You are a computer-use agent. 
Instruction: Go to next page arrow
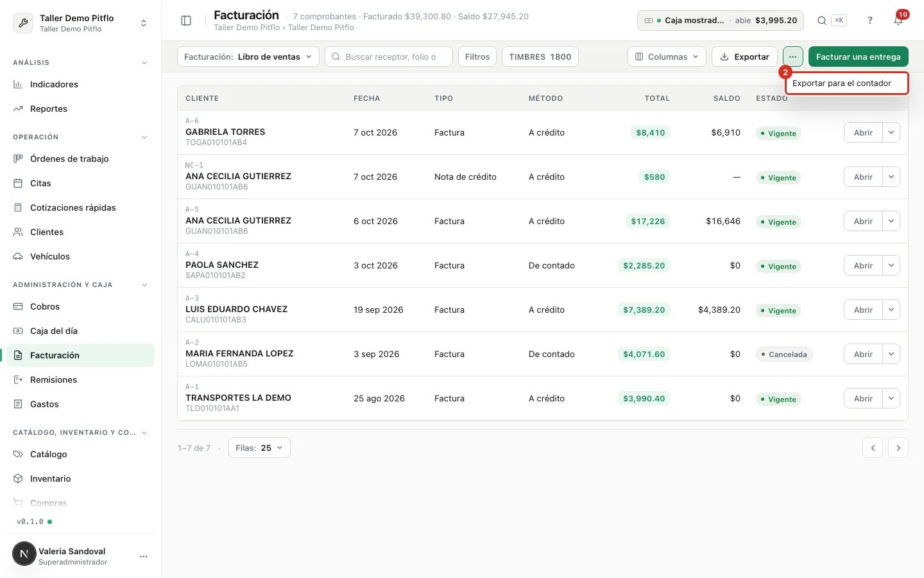(x=898, y=448)
